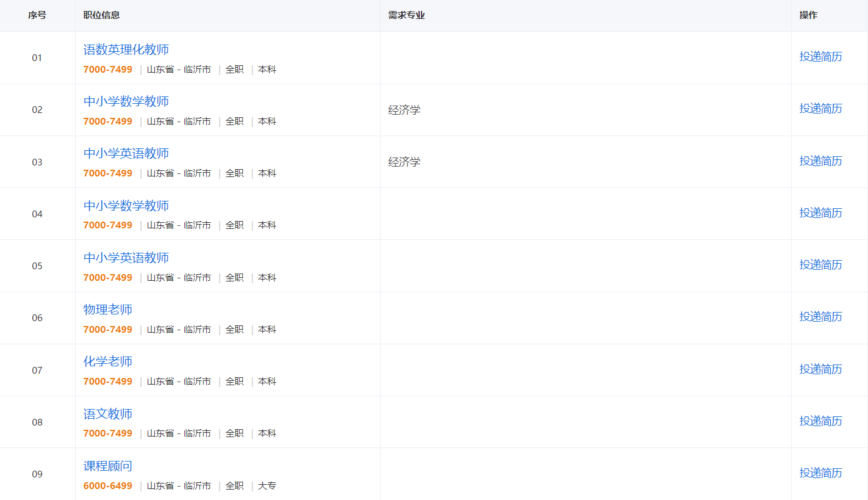Click 投递简历 in row 03
868x500 pixels.
(820, 161)
